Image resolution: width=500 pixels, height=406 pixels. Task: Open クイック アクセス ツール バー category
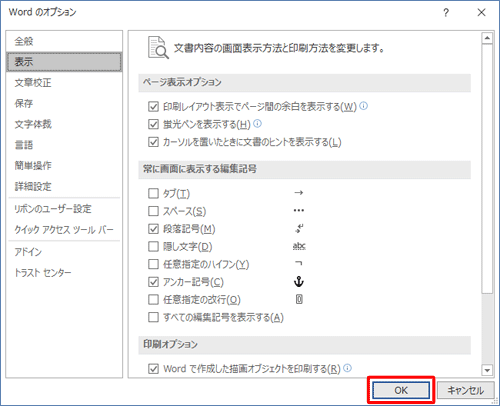(64, 230)
